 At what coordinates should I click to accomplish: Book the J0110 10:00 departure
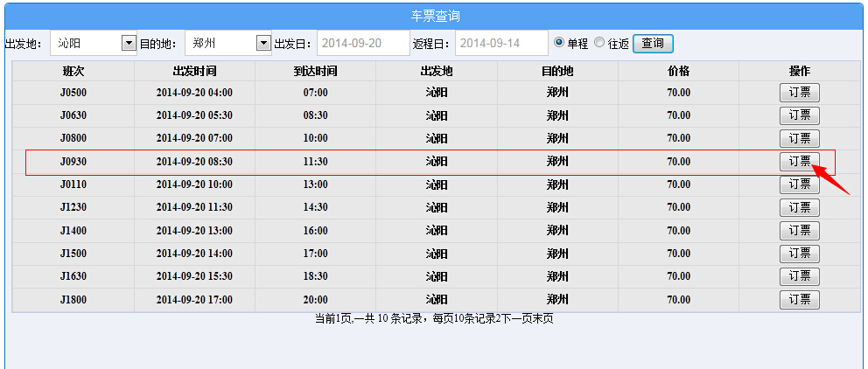point(799,184)
